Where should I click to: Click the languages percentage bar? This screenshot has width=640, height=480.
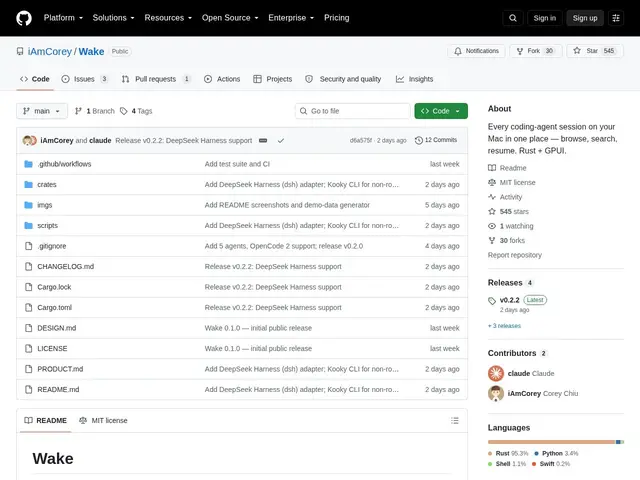tap(556, 442)
